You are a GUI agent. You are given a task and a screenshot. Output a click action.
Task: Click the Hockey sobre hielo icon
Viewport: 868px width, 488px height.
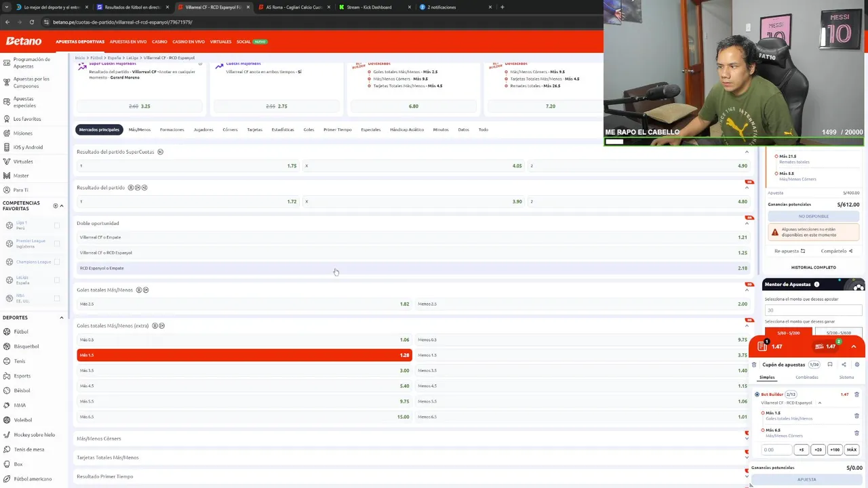pyautogui.click(x=7, y=434)
